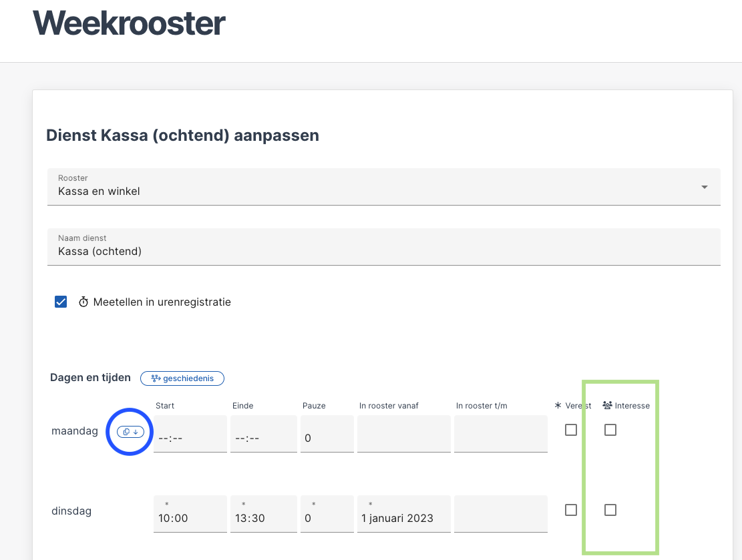Click the Weekrooster page title
This screenshot has height=560, width=742.
[129, 23]
